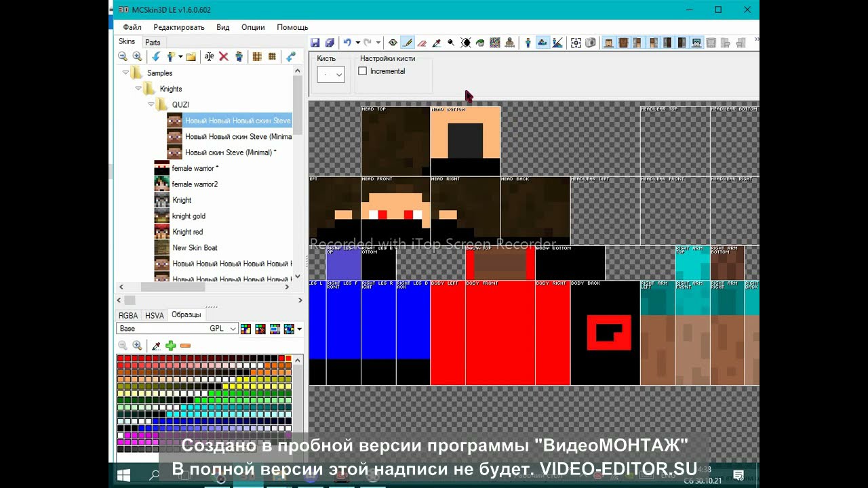Open the Помощь menu
Viewport: 868px width, 488px height.
[292, 27]
